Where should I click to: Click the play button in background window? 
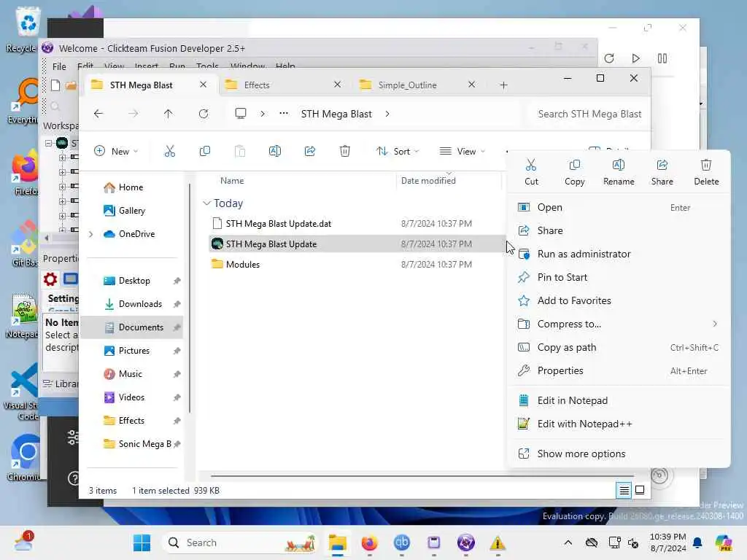635,58
